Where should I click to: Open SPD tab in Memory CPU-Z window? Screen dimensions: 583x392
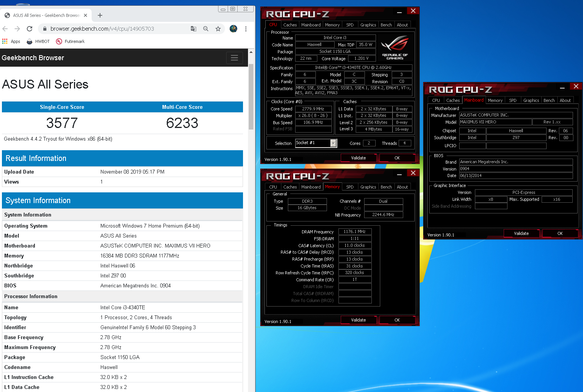350,187
